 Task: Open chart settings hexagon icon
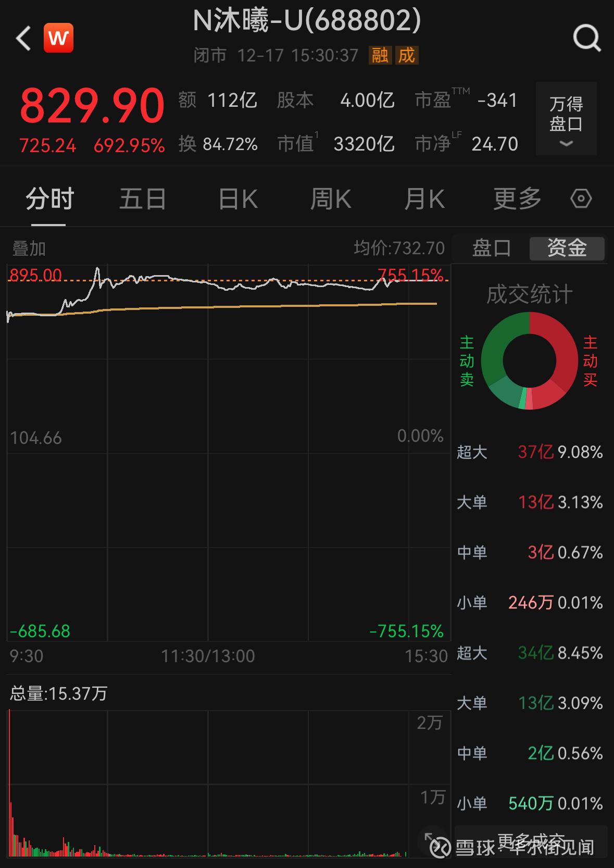pyautogui.click(x=581, y=199)
